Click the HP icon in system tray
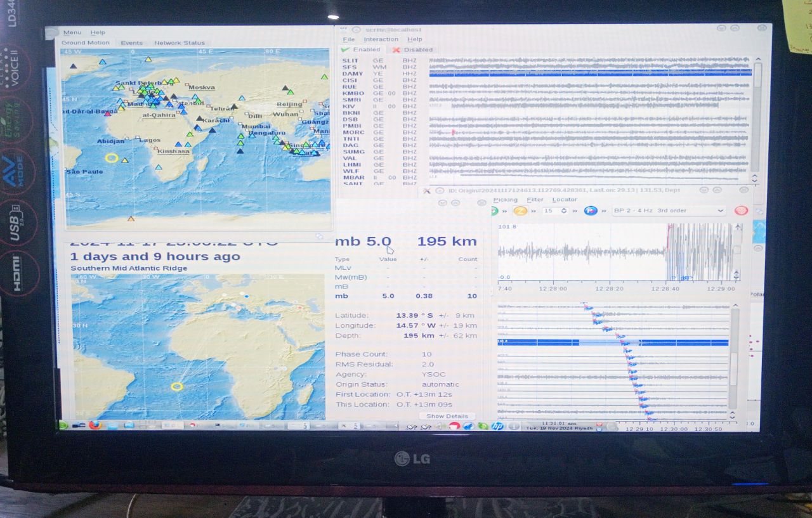 pyautogui.click(x=497, y=426)
